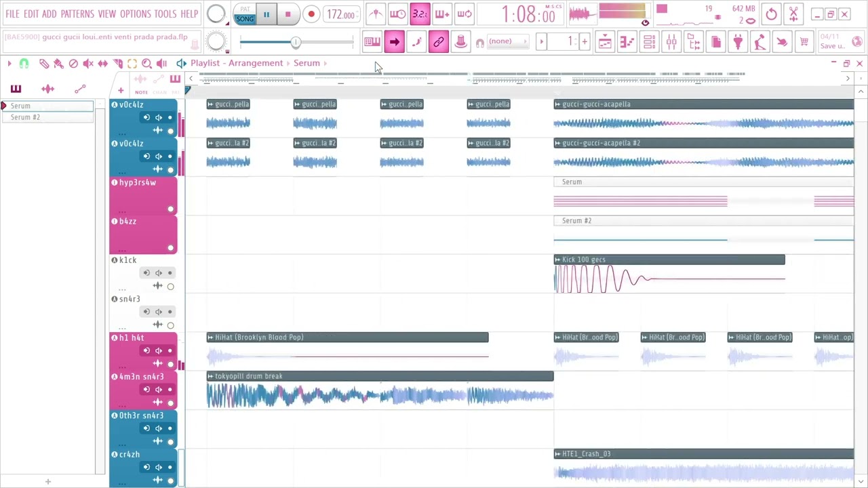Mute k1ck track using its circle toggle

[170, 287]
